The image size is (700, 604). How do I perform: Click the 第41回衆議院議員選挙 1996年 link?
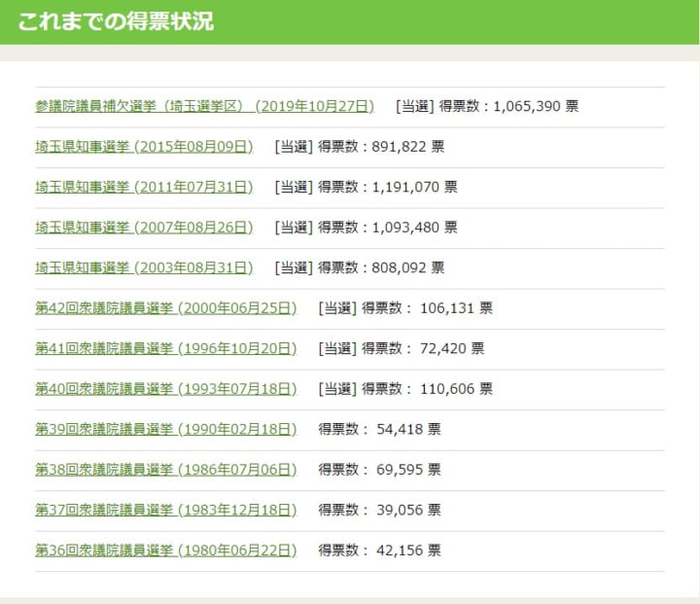point(165,348)
